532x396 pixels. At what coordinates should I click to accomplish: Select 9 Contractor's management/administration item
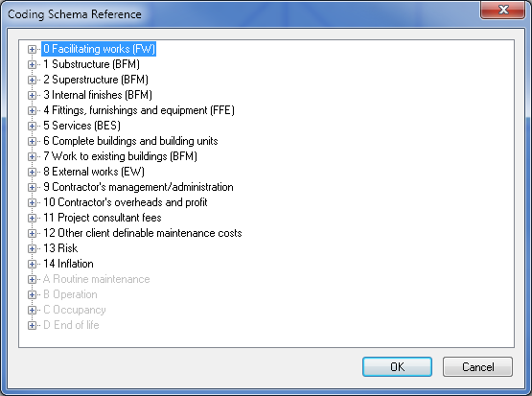[138, 187]
